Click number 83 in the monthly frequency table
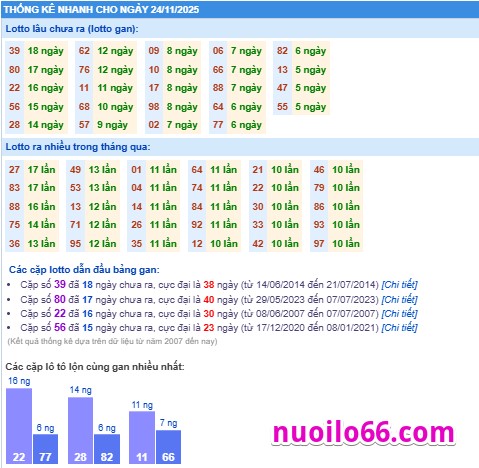Image resolution: width=479 pixels, height=468 pixels. (x=14, y=188)
